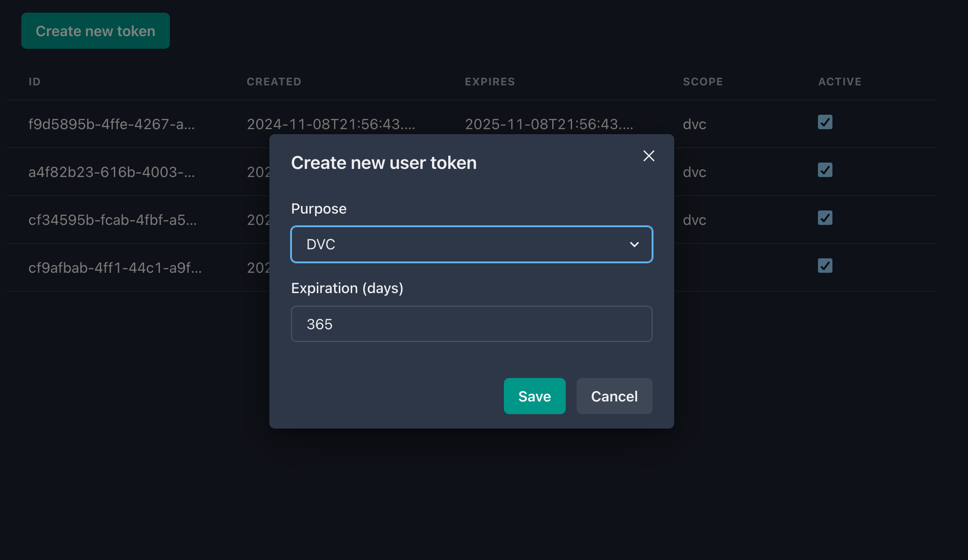This screenshot has height=560, width=968.
Task: Click the EXPIRES column header
Action: point(490,82)
